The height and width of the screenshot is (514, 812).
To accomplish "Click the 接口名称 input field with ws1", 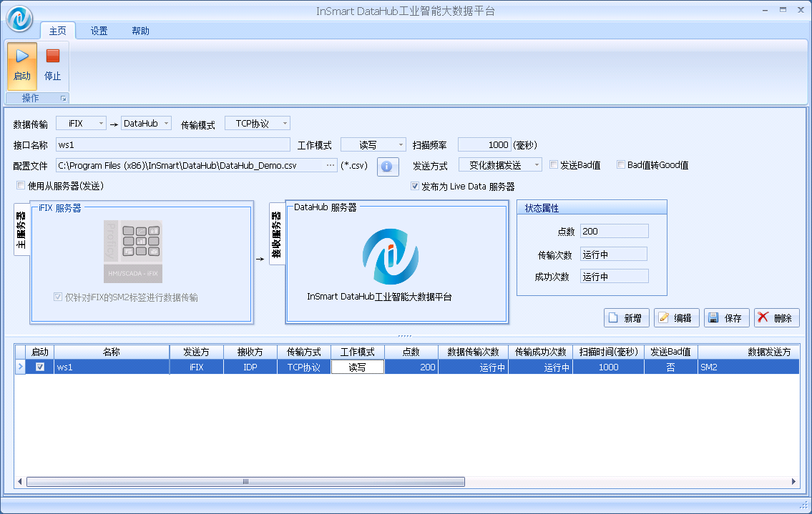I will (x=173, y=145).
